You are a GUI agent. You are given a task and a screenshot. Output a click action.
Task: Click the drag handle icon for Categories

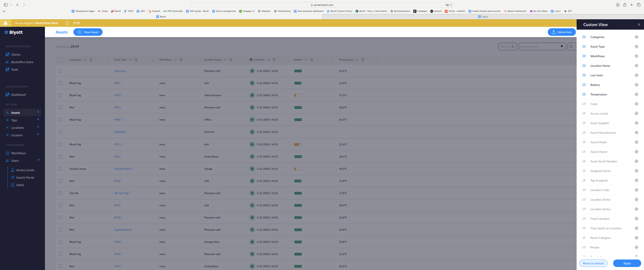point(636,37)
